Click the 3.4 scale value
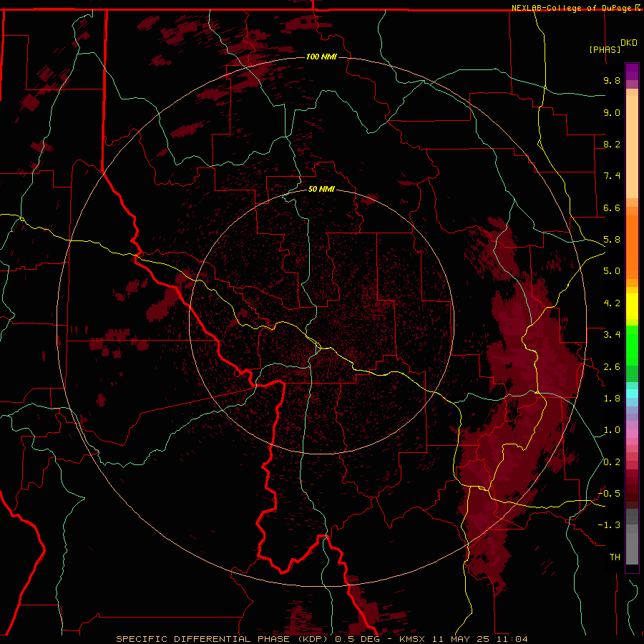 pos(612,335)
